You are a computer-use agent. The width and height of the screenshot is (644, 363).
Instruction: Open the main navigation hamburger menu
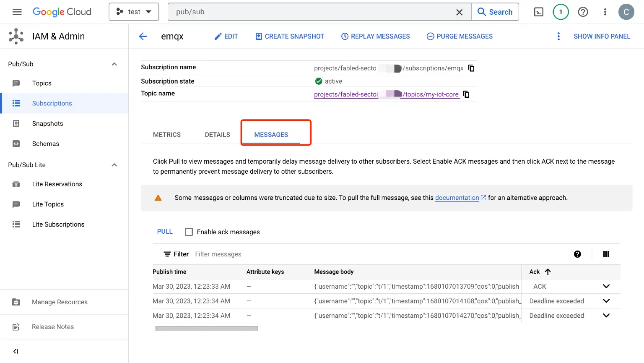[17, 12]
